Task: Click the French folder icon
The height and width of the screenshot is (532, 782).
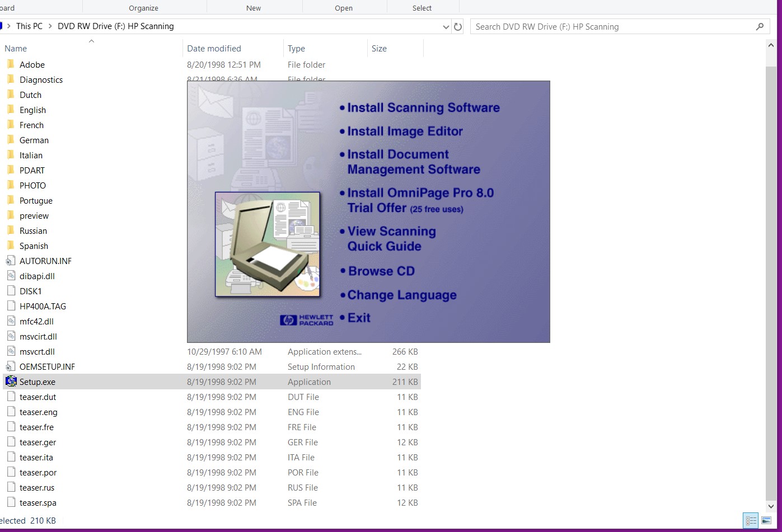Action: (11, 125)
